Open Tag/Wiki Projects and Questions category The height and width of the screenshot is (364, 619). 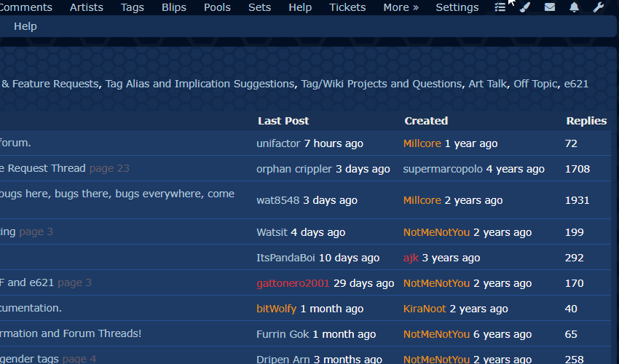point(381,84)
